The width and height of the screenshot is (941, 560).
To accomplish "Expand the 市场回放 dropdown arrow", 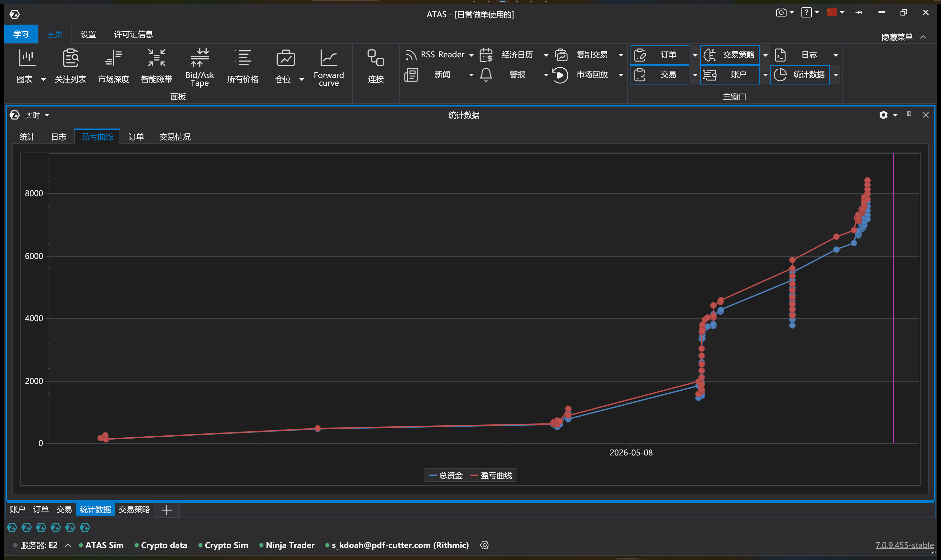I will (x=621, y=75).
